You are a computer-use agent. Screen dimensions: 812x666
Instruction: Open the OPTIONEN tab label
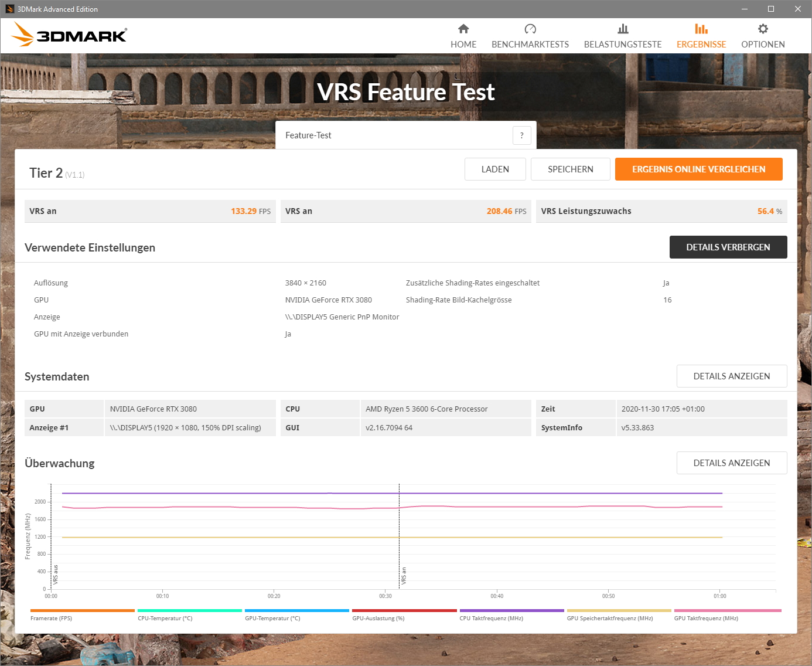click(x=763, y=45)
